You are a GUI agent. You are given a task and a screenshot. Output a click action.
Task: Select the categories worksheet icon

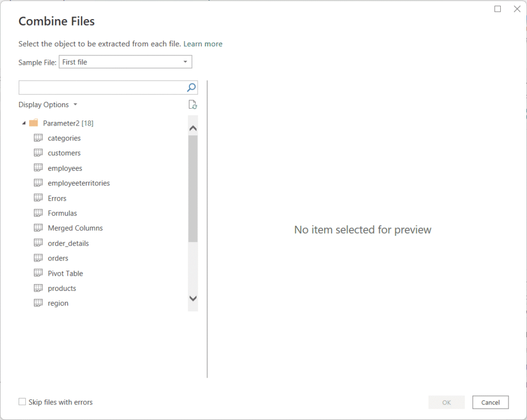tap(38, 137)
